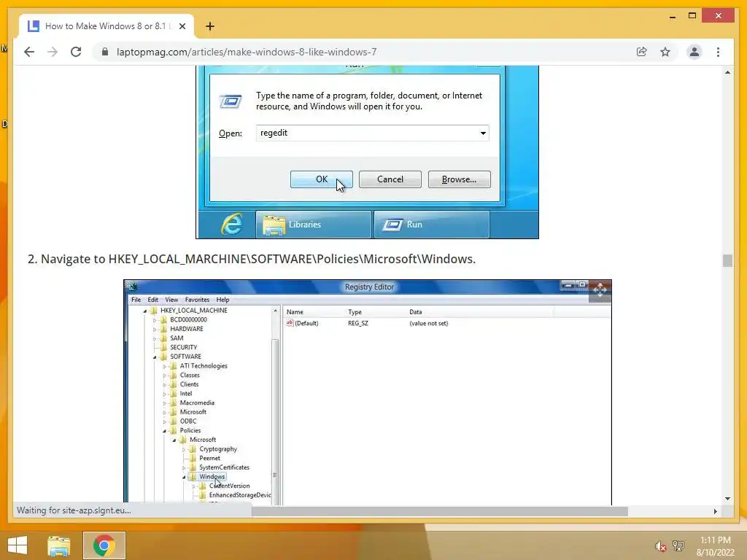Viewport: 747px width, 560px height.
Task: Click the page scroll down arrow
Action: tap(727, 499)
